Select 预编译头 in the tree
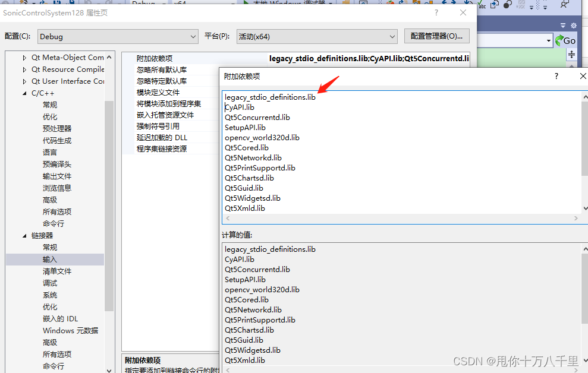This screenshot has width=588, height=373. 57,165
